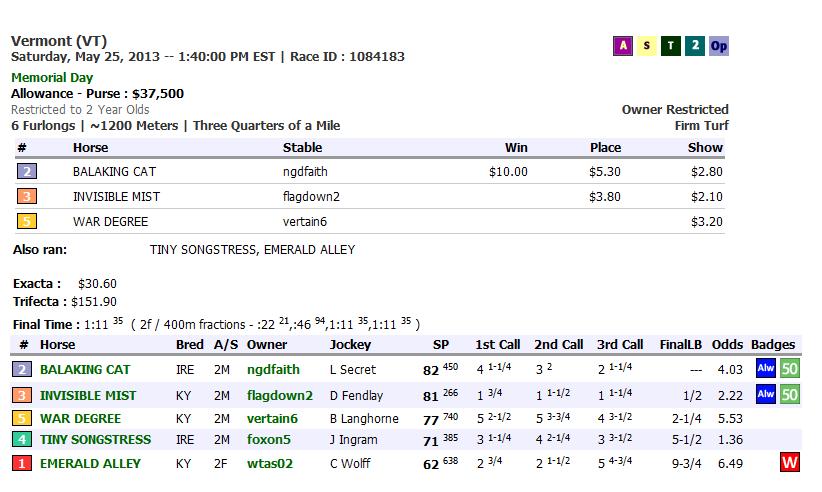Open TINY SONGSTRESS horse profile link

(95, 440)
